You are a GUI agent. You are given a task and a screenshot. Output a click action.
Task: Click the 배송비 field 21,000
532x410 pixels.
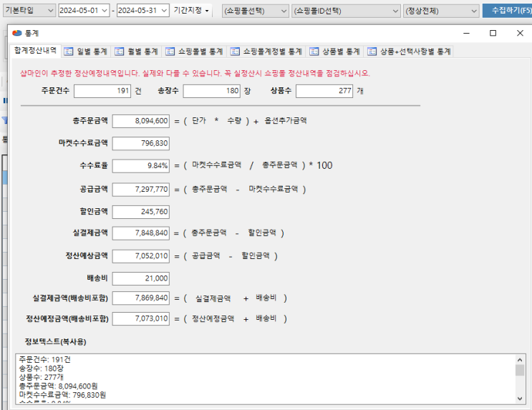[x=141, y=279]
